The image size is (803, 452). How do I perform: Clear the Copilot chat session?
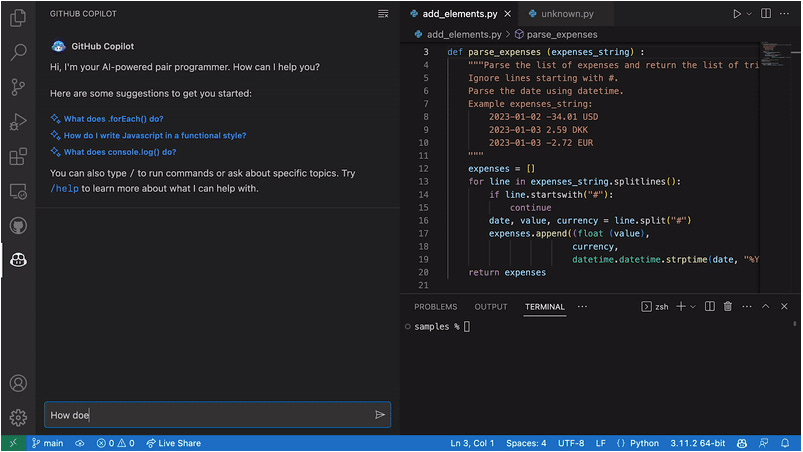(x=383, y=14)
